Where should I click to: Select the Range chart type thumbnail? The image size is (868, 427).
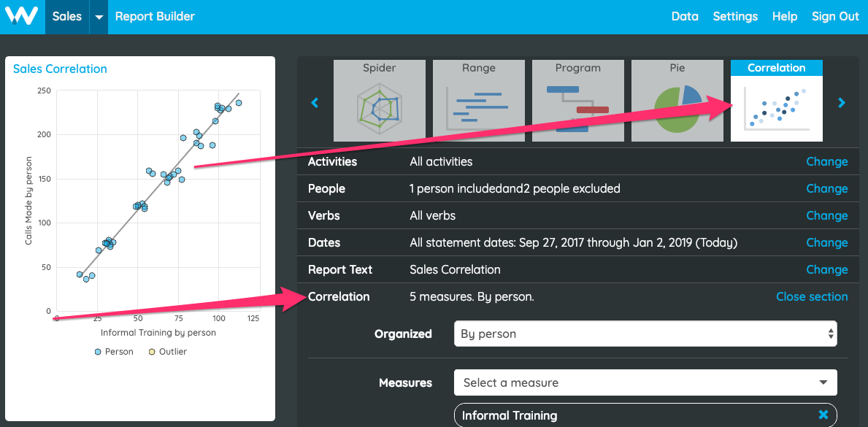479,101
